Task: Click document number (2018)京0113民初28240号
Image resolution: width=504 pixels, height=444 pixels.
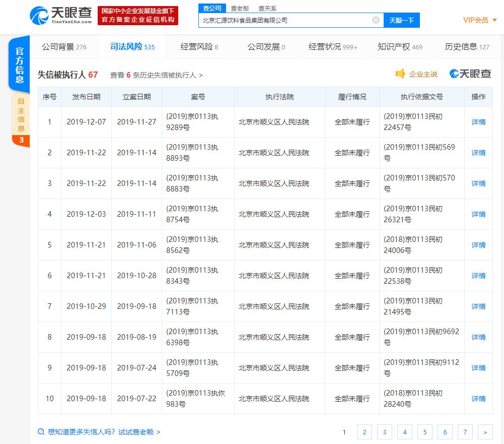Action: (x=413, y=399)
